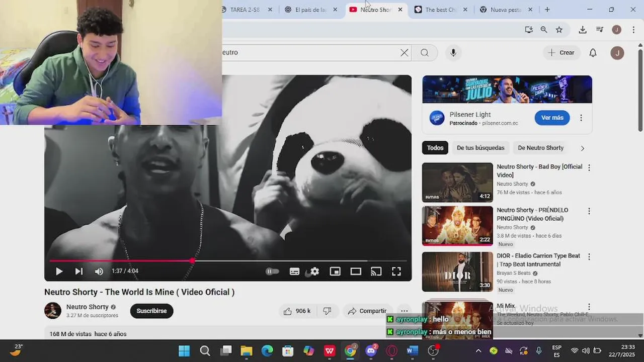Open Neutro Shorty channel name link
The image size is (644, 362).
[88, 307]
